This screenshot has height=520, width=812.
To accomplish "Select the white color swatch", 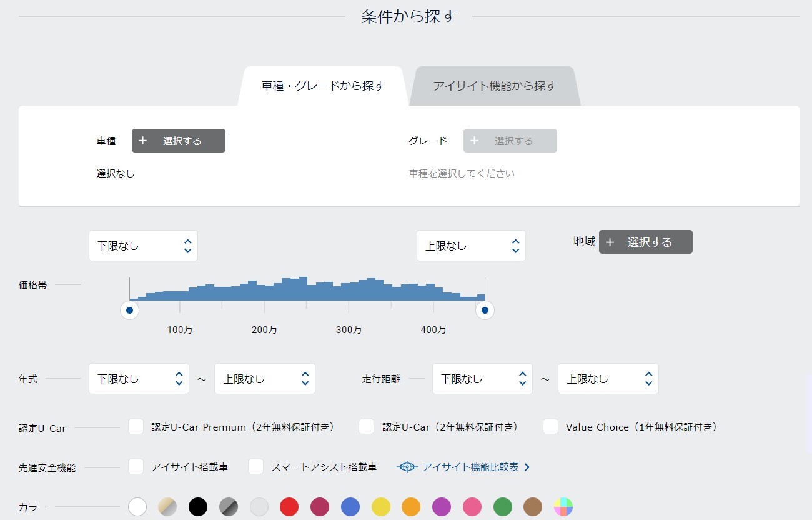I will pyautogui.click(x=137, y=506).
